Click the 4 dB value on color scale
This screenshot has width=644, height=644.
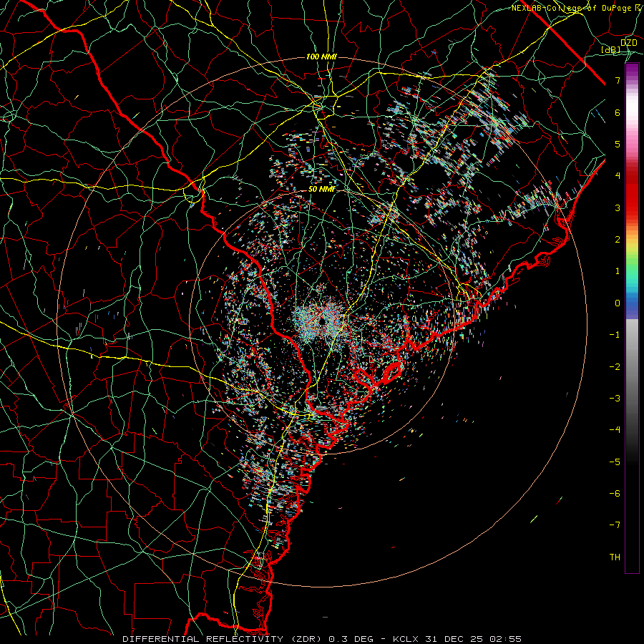(618, 176)
